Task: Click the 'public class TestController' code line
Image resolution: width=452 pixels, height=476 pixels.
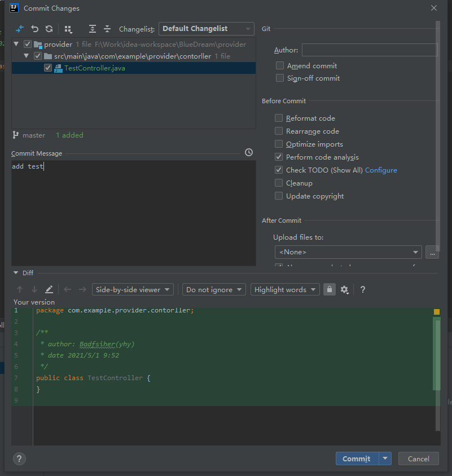Action: pos(93,378)
